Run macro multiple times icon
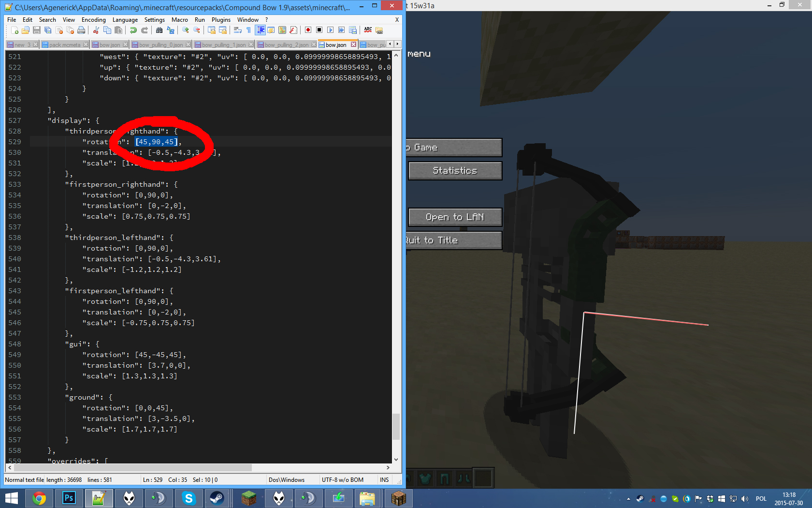This screenshot has width=812, height=508. [341, 30]
